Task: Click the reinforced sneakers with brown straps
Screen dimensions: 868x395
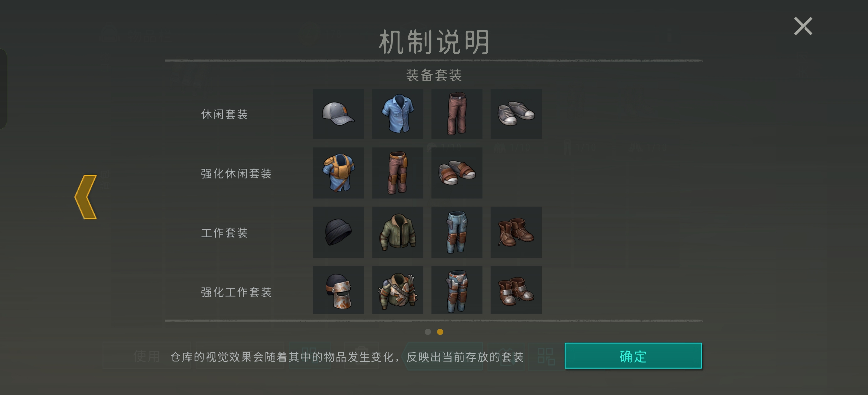Action: (457, 173)
